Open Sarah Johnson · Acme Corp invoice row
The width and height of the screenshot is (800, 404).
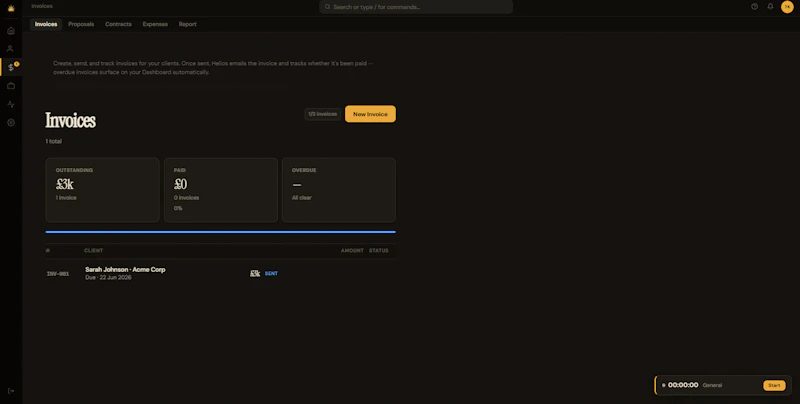pos(220,273)
